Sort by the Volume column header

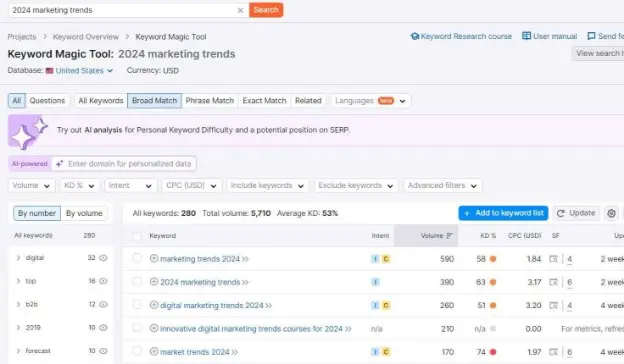coord(426,236)
